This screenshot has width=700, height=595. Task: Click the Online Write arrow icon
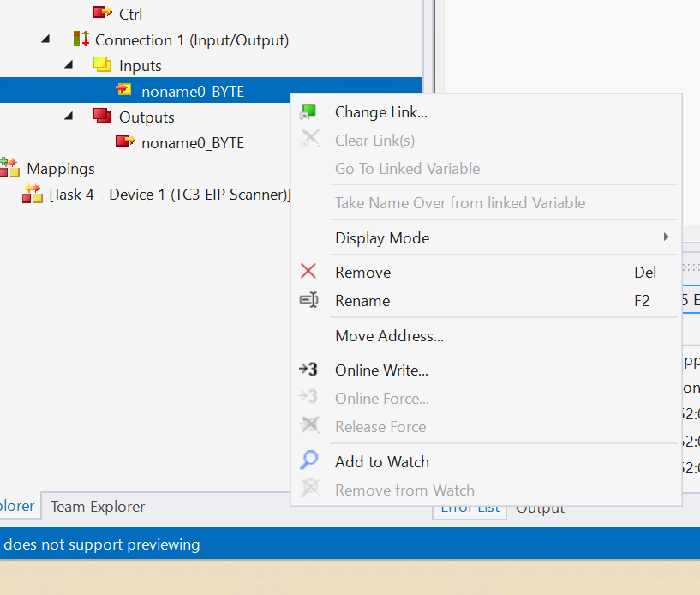click(308, 370)
